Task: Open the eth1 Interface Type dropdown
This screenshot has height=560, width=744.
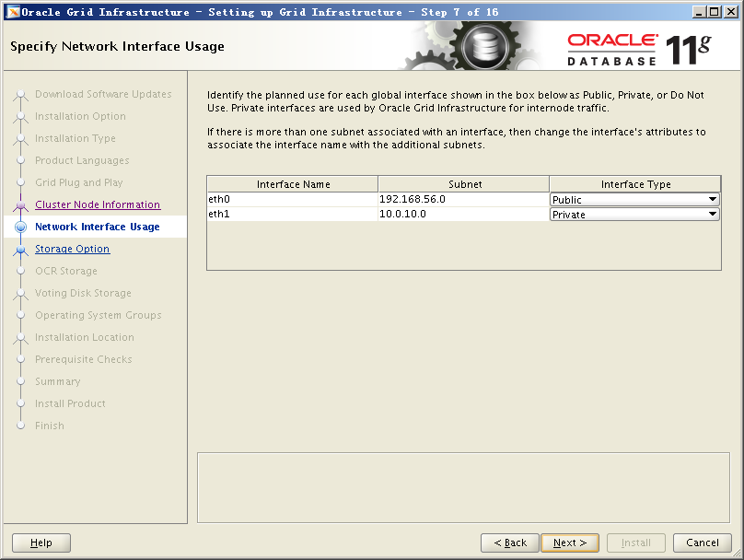Action: click(x=634, y=215)
